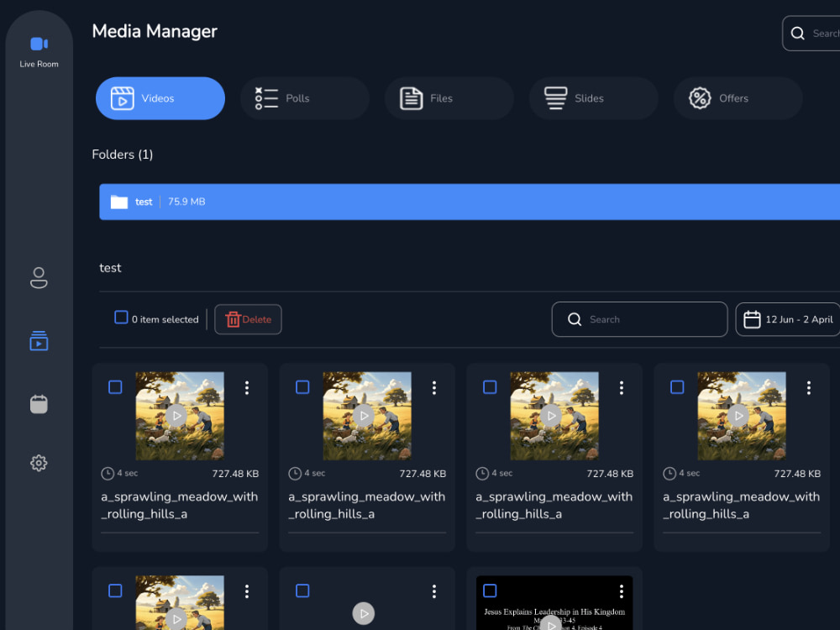Open the calendar icon in the sidebar
The height and width of the screenshot is (630, 840).
pos(39,404)
